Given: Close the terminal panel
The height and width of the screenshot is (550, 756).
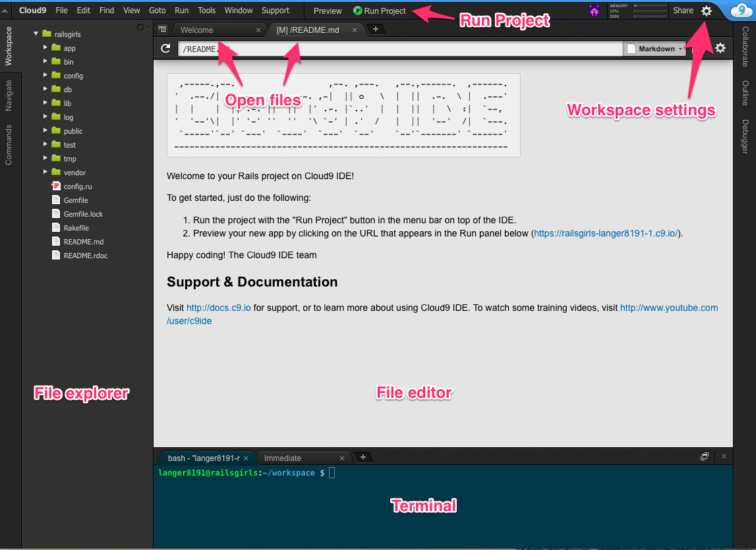Looking at the screenshot, I should pos(724,456).
